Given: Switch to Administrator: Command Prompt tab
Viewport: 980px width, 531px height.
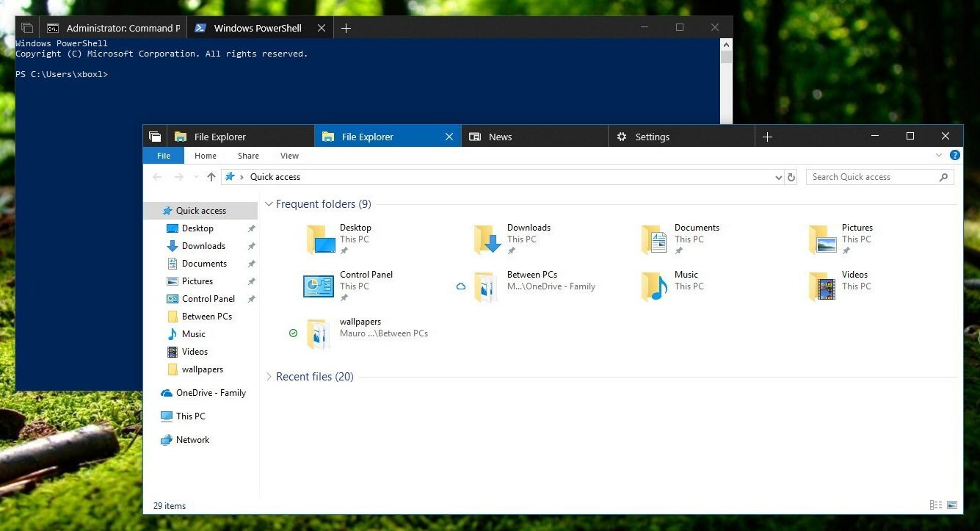Looking at the screenshot, I should coord(113,28).
